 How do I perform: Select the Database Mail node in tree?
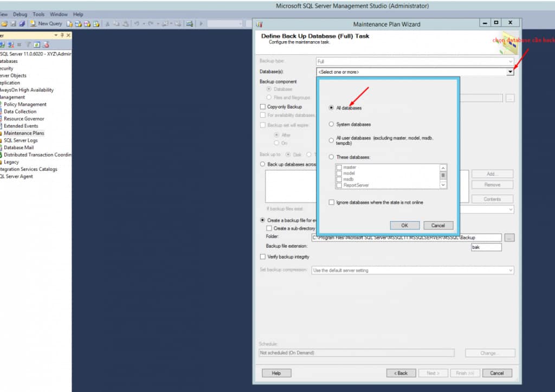pyautogui.click(x=18, y=147)
